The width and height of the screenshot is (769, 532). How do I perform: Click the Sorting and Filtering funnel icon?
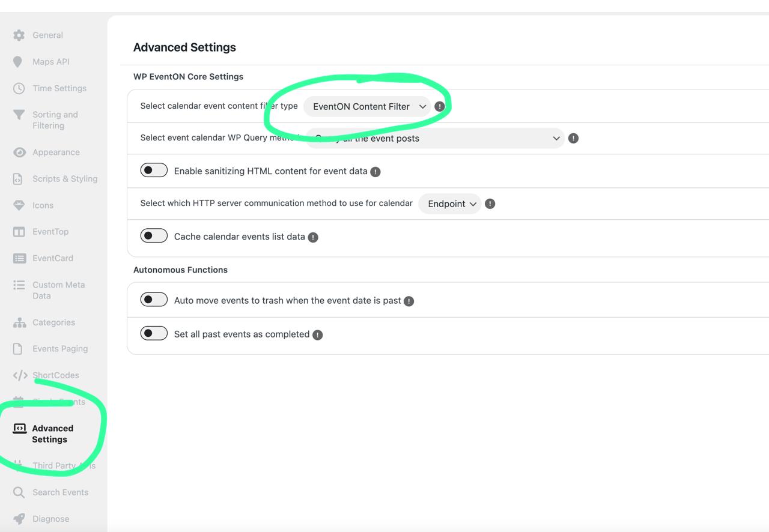coord(19,115)
